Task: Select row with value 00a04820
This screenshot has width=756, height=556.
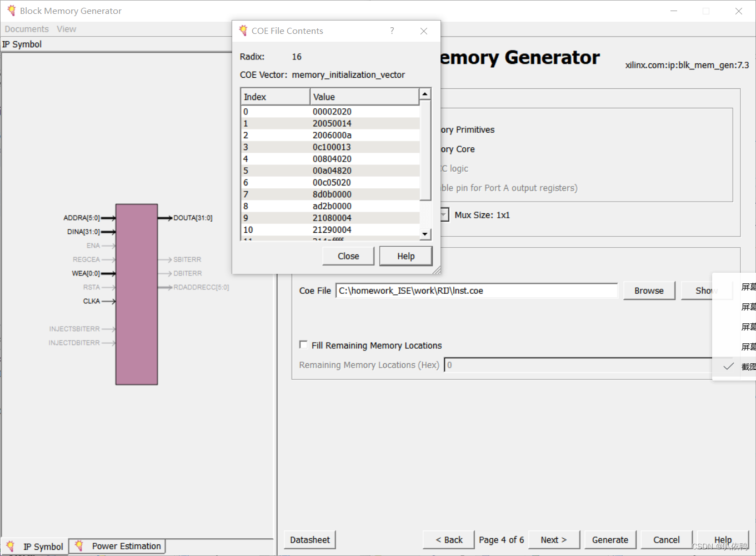Action: point(331,171)
